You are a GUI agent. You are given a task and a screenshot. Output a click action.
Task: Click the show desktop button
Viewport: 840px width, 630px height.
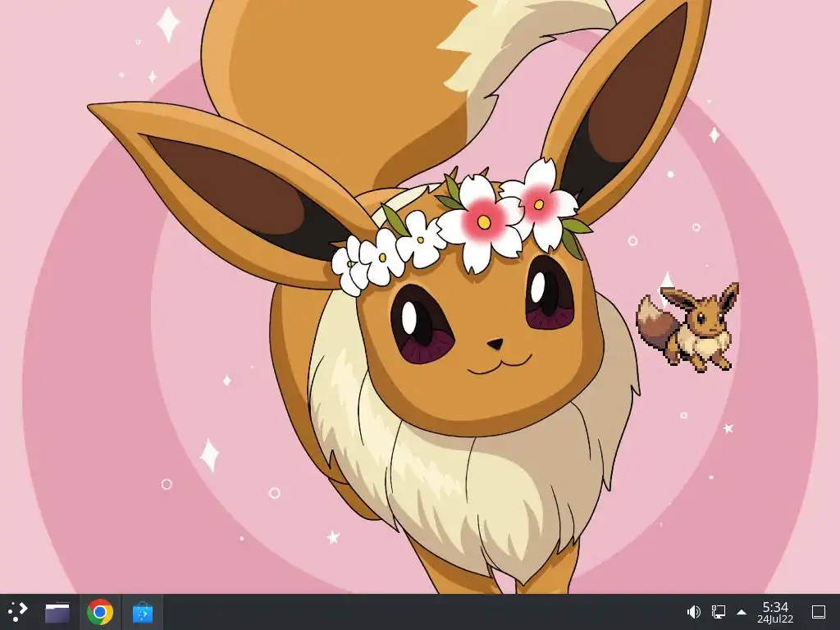point(819,612)
